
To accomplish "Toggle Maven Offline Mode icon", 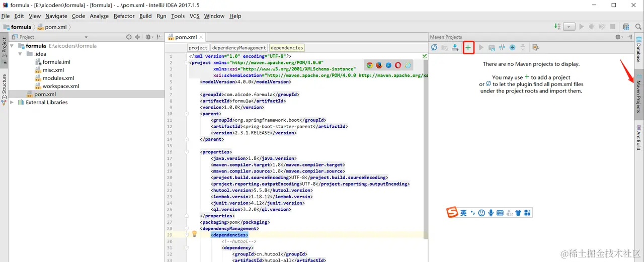I will (502, 47).
